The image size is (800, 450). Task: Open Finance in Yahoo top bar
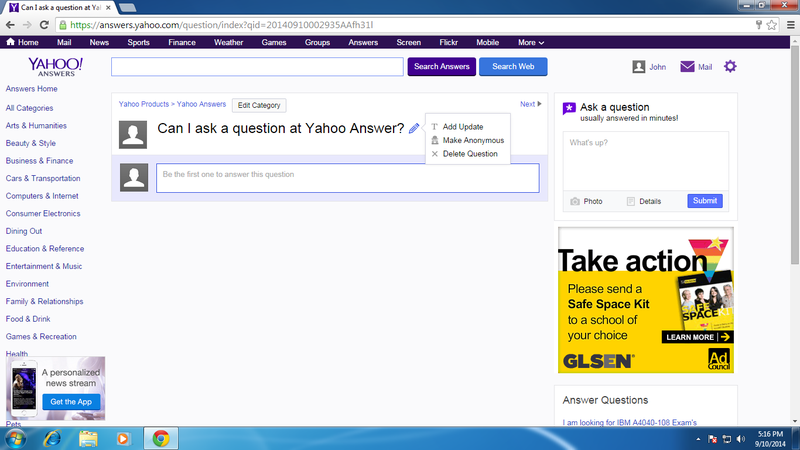click(182, 42)
